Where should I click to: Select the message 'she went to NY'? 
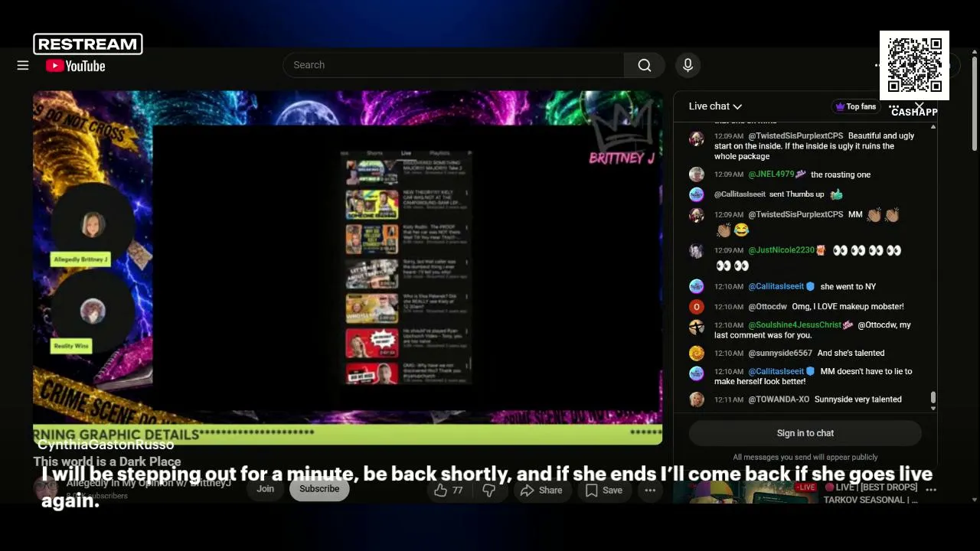click(848, 286)
